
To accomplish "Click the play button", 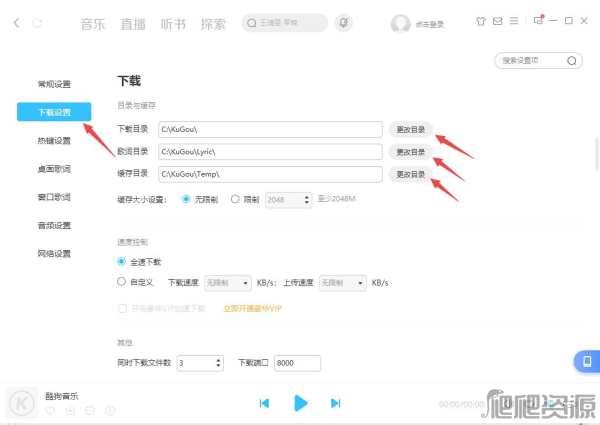I will (x=300, y=403).
